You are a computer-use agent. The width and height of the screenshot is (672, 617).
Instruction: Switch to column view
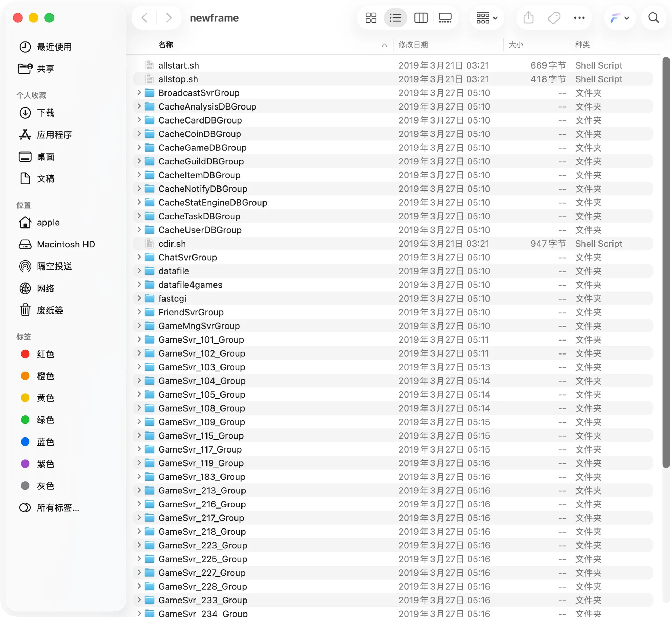(x=421, y=18)
